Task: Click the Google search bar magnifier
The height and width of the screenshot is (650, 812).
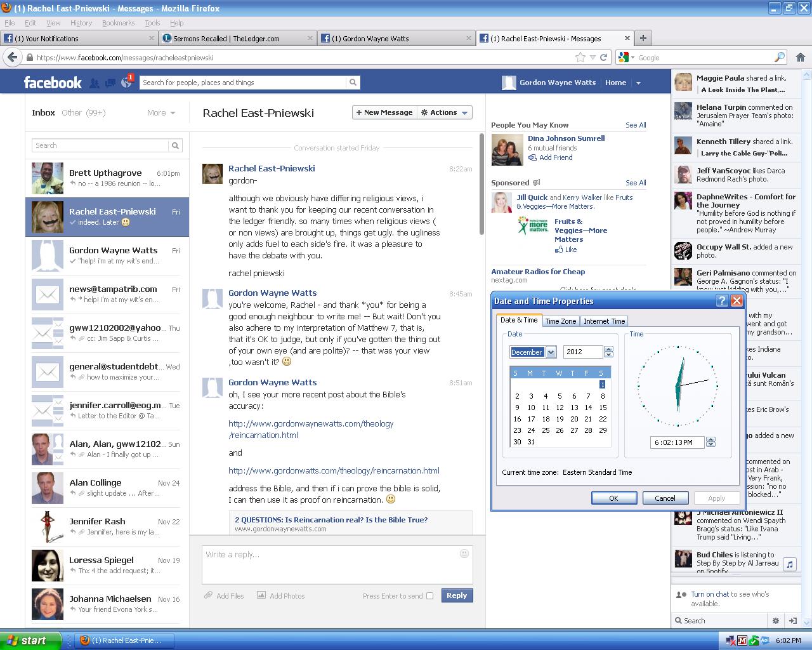Action: coord(780,57)
